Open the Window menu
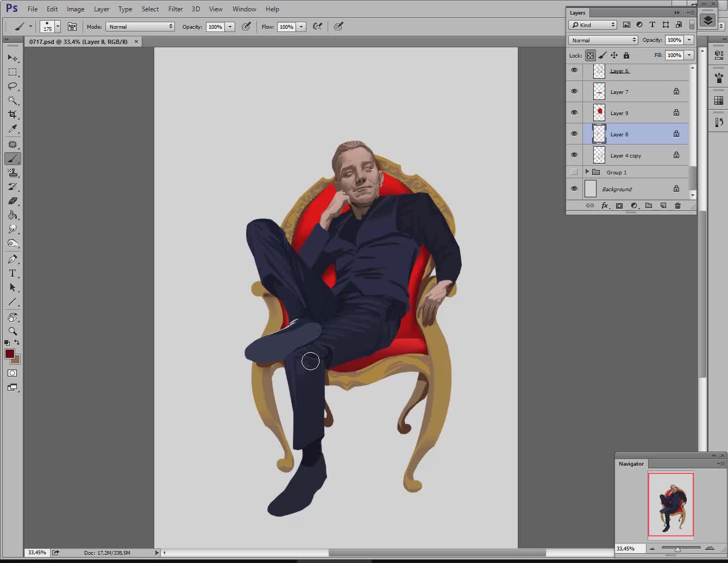This screenshot has width=728, height=563. (x=244, y=9)
